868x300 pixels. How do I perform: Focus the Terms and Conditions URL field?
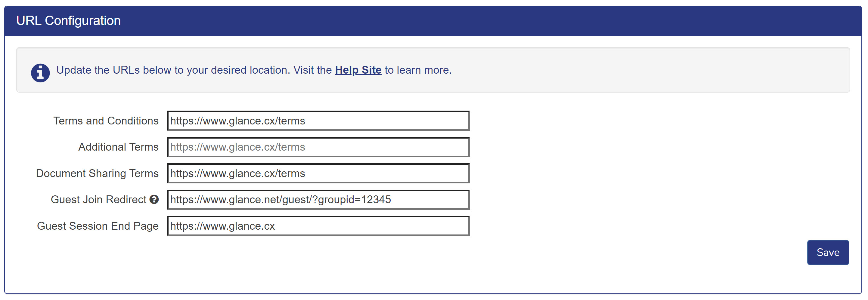tap(318, 121)
